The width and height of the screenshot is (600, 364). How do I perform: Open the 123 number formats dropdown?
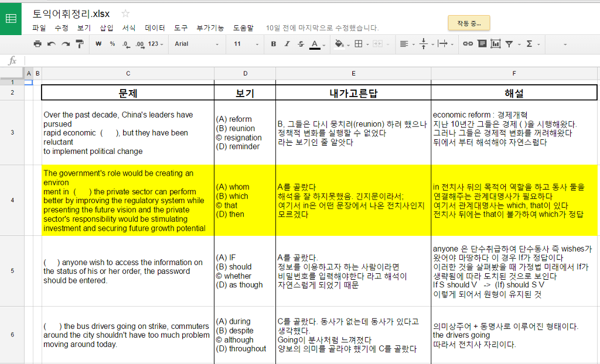pyautogui.click(x=155, y=44)
